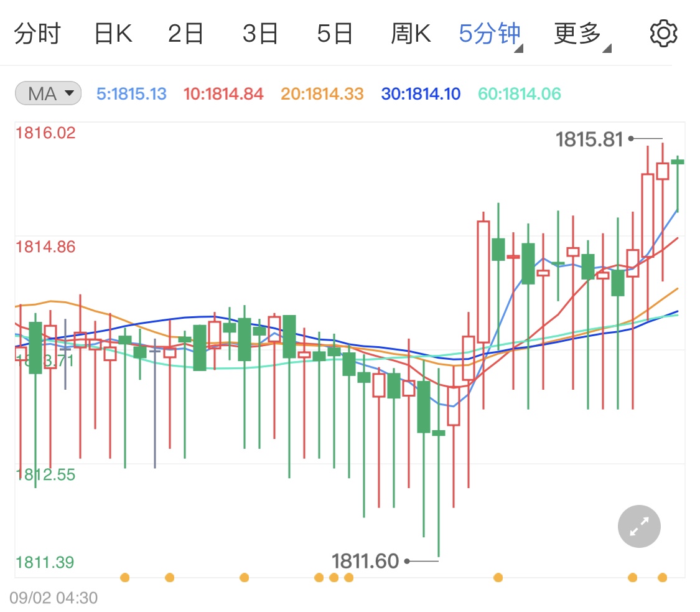700x612 pixels.
Task: Click the MA60 value 60:1814.06
Action: pyautogui.click(x=519, y=94)
